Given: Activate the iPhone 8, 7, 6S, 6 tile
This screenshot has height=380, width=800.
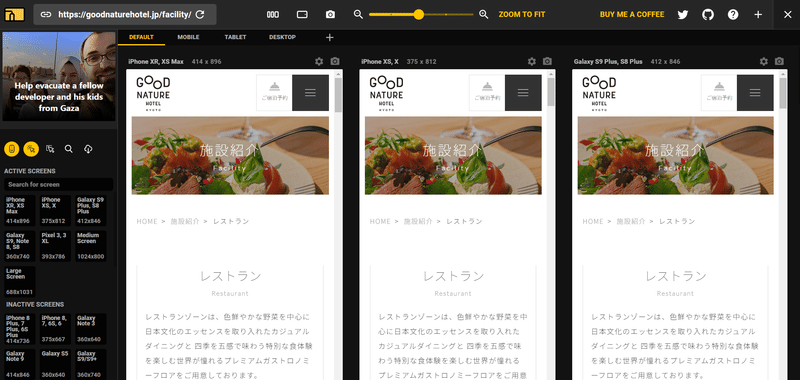Looking at the screenshot, I should point(56,329).
